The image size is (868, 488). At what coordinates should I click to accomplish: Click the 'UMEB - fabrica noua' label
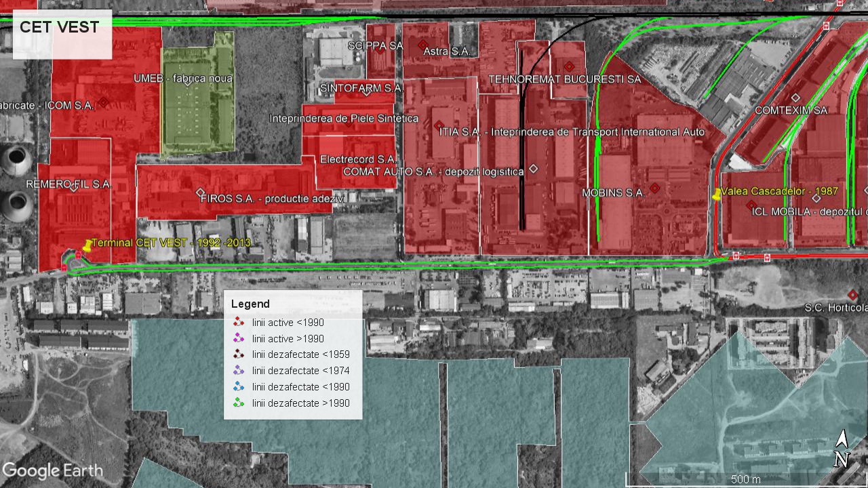(183, 78)
